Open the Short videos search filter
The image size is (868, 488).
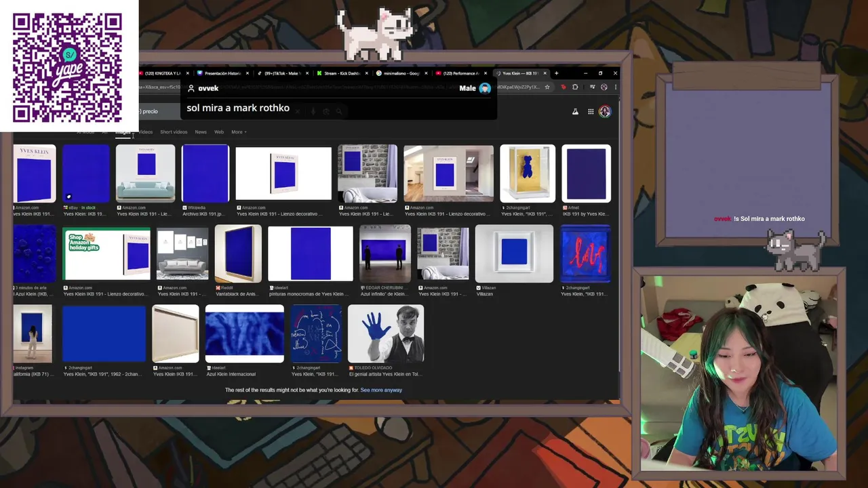pos(174,132)
